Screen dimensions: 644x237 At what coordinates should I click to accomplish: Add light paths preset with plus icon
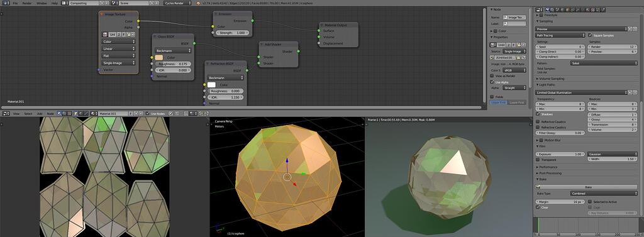[x=630, y=92]
